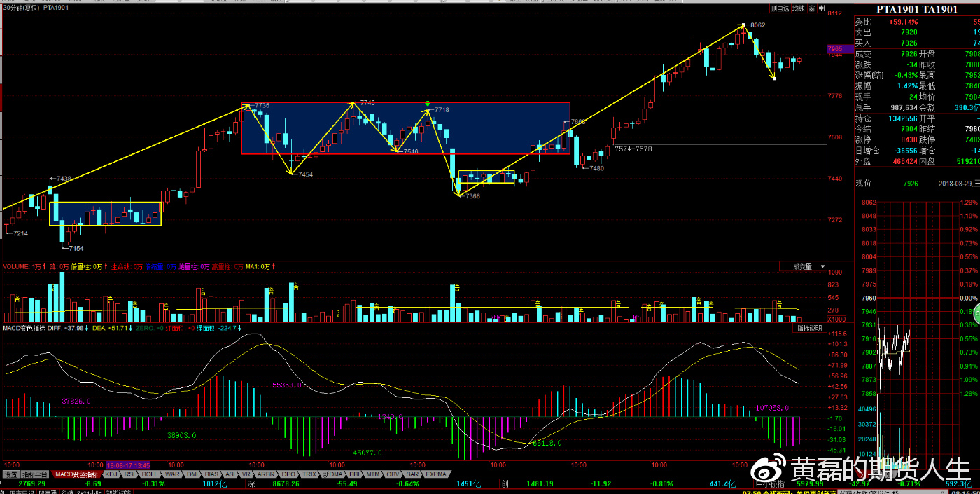The height and width of the screenshot is (494, 980).
Task: Open the DPO indicator tab
Action: pos(289,474)
